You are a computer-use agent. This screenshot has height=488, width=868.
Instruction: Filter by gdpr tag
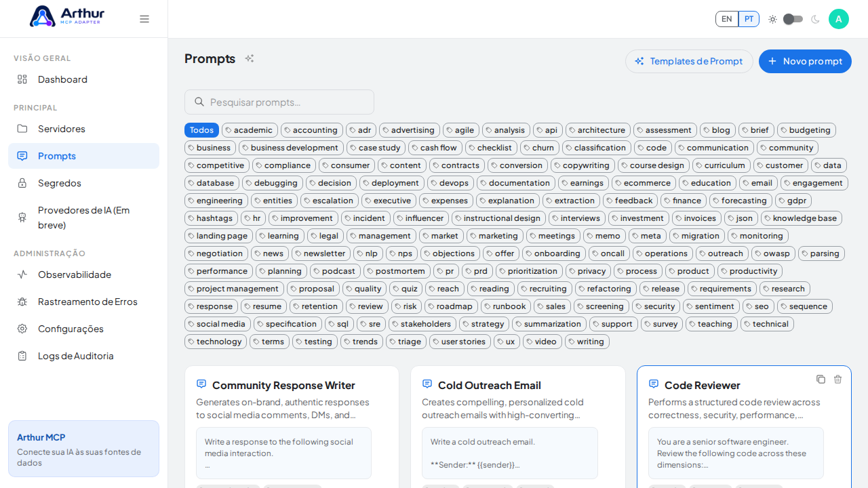tap(793, 201)
